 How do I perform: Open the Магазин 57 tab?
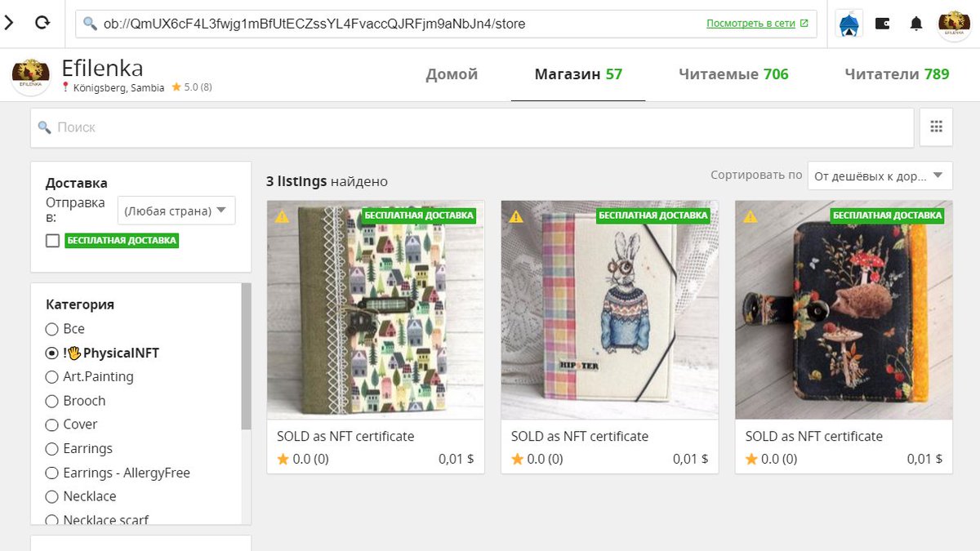click(578, 74)
